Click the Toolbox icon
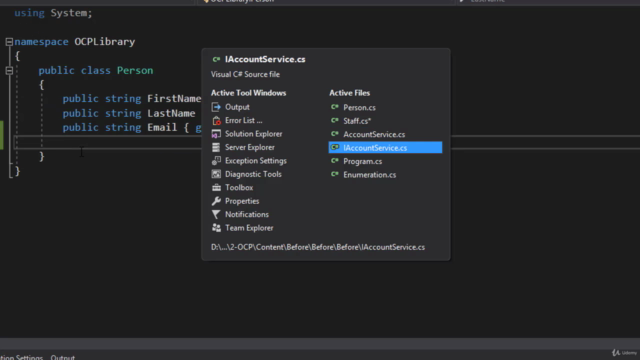Image resolution: width=640 pixels, height=360 pixels. (216, 188)
